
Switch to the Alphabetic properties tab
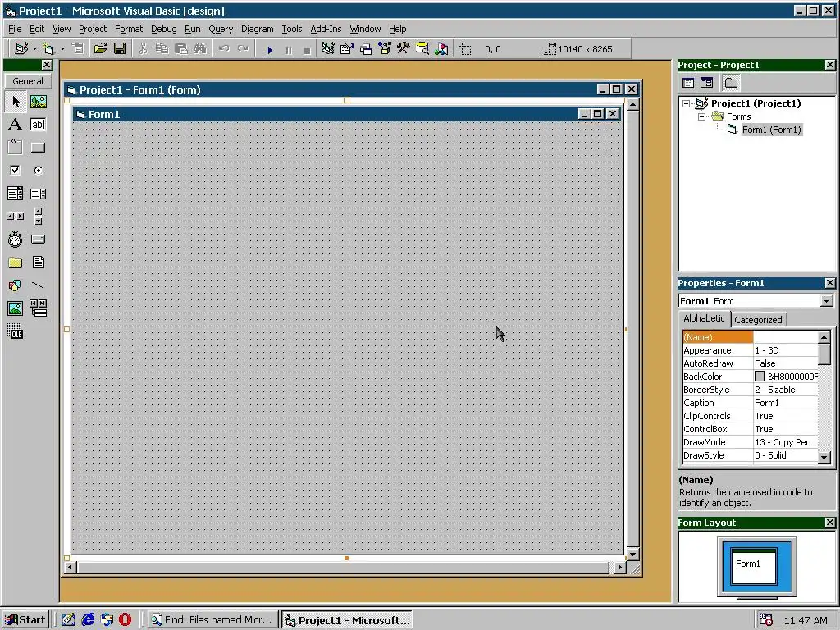tap(704, 318)
